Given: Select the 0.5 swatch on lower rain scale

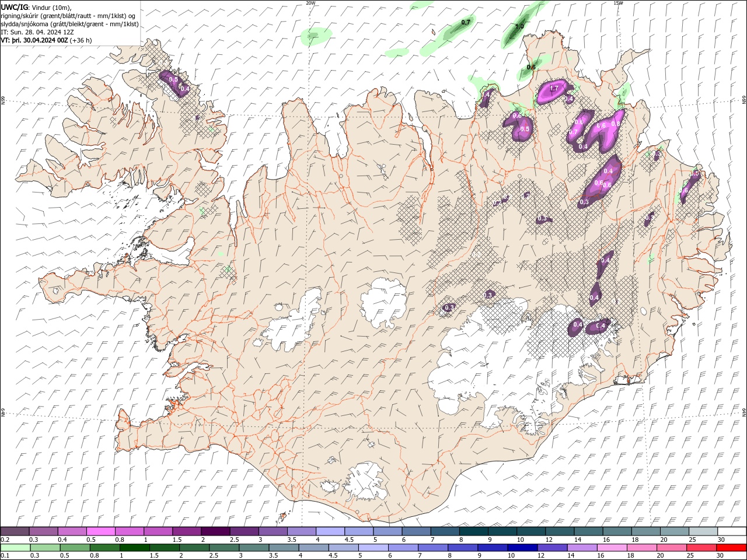Looking at the screenshot, I should 75,548.
